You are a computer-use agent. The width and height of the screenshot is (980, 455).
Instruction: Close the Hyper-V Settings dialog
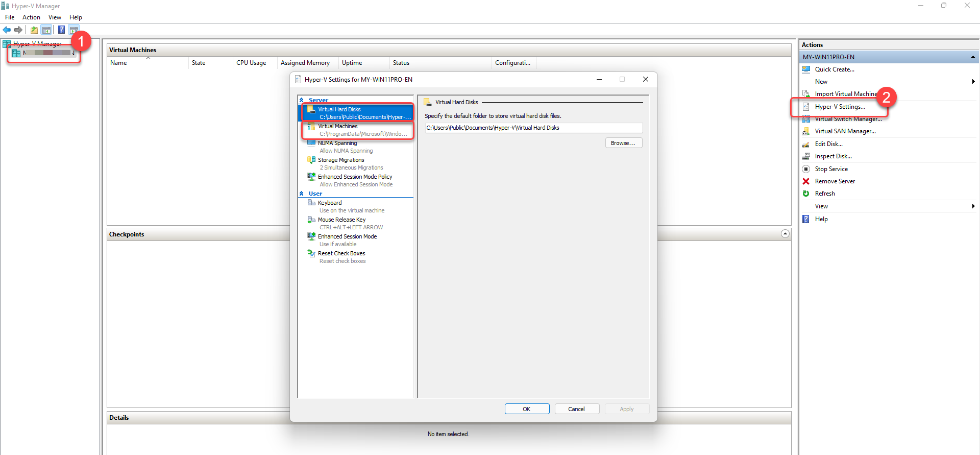646,79
